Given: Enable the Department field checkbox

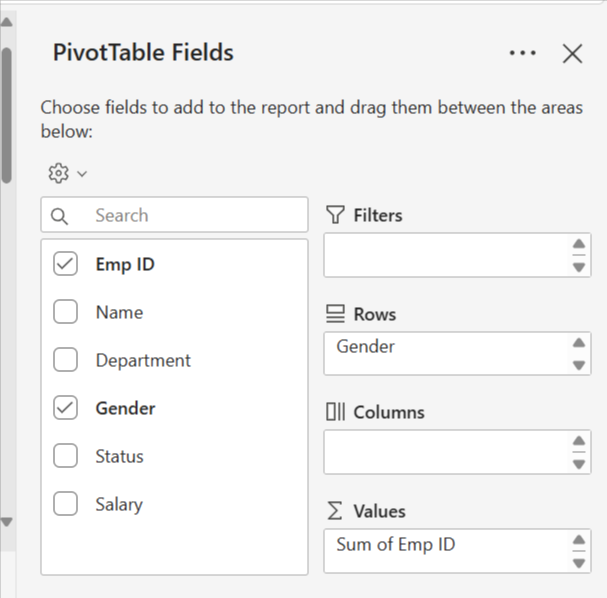Looking at the screenshot, I should [65, 360].
